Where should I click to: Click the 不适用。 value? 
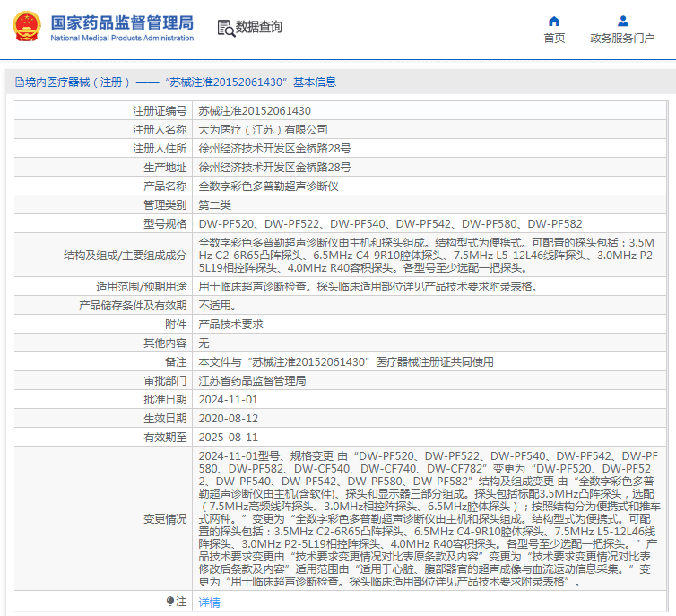pos(217,306)
